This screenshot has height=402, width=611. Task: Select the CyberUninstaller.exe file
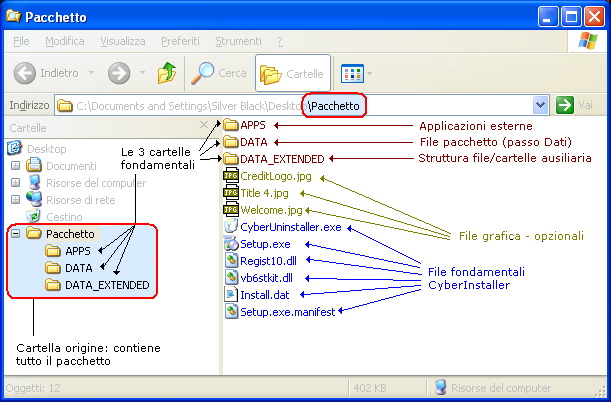pyautogui.click(x=290, y=227)
